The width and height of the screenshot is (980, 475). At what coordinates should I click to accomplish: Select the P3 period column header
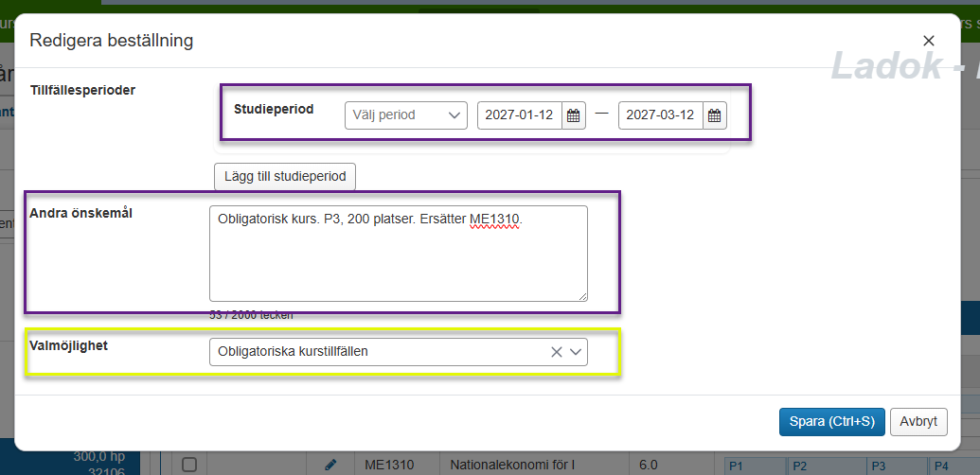pyautogui.click(x=897, y=466)
